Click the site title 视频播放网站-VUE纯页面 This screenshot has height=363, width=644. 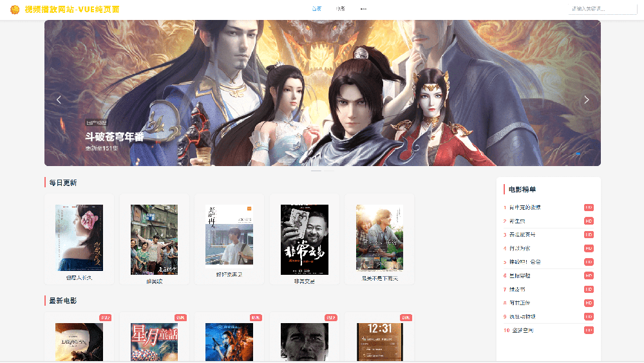(72, 10)
